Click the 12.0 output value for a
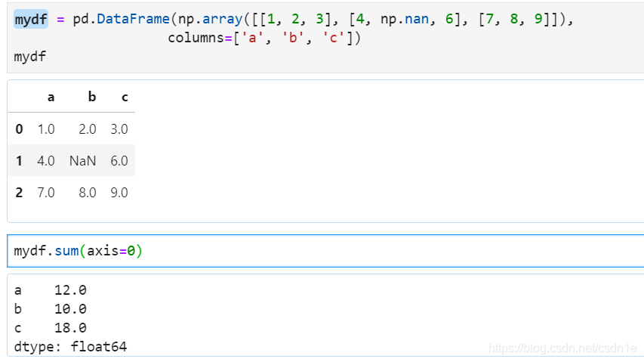The image size is (644, 362). coord(70,290)
